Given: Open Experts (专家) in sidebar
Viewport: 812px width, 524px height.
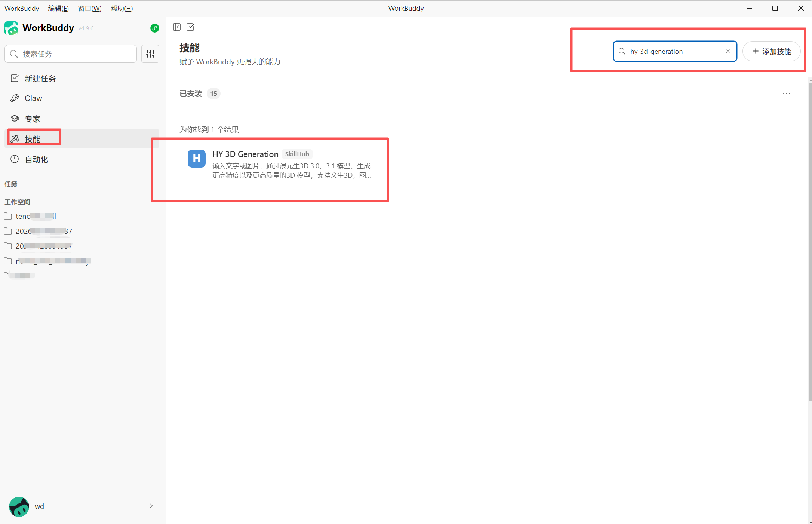Looking at the screenshot, I should 82,119.
